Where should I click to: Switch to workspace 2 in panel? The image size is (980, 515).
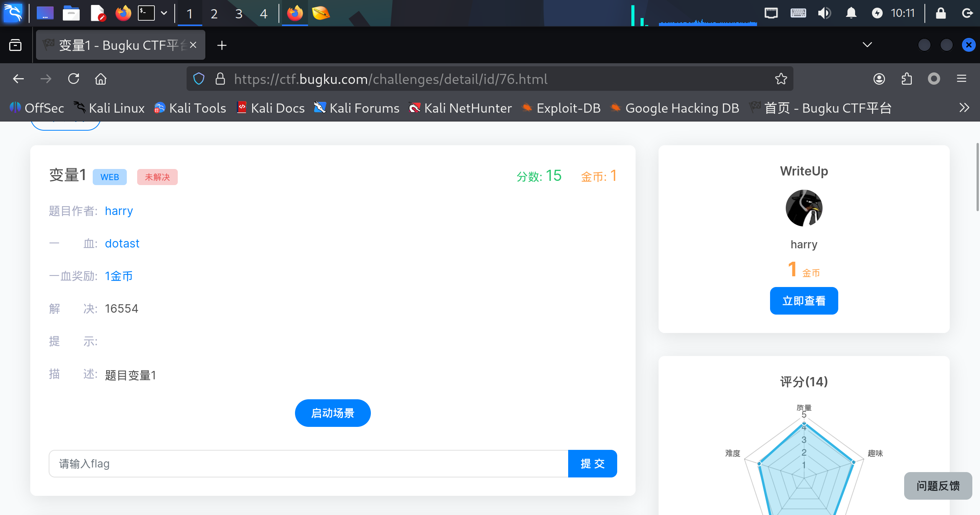pos(214,14)
